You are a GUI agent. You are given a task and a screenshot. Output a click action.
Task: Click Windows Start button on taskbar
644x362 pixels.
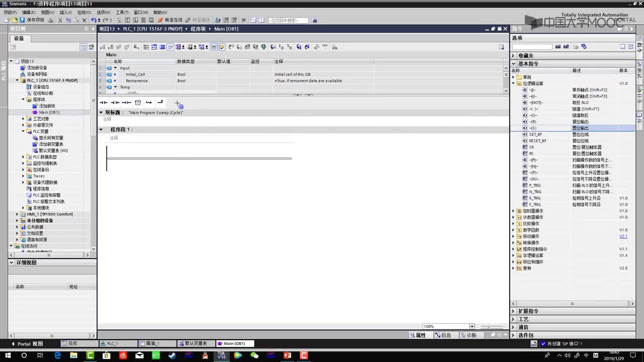click(7, 355)
